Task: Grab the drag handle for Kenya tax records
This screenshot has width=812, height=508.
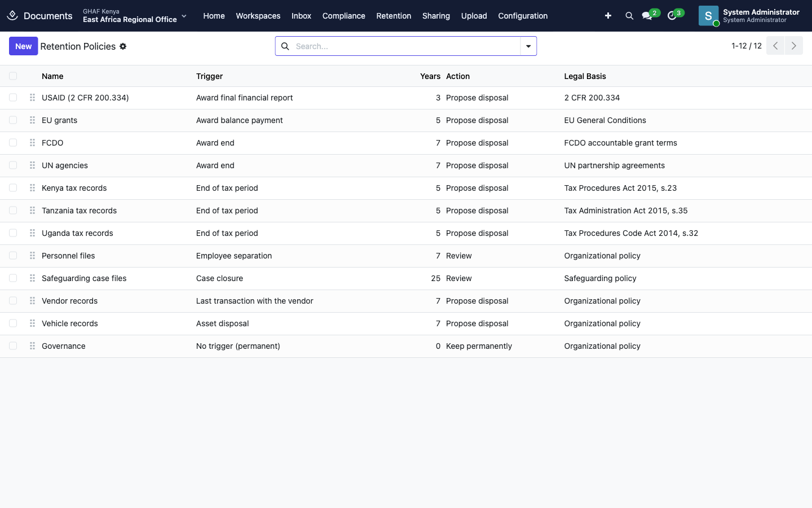Action: [x=32, y=188]
